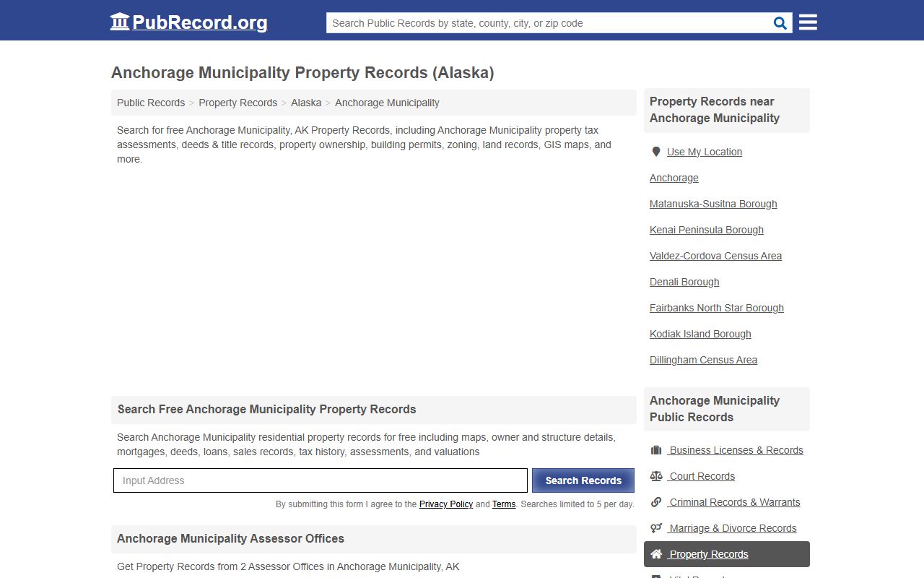Open Matanuska-Susitna Borough link
The image size is (924, 578).
[x=713, y=204]
